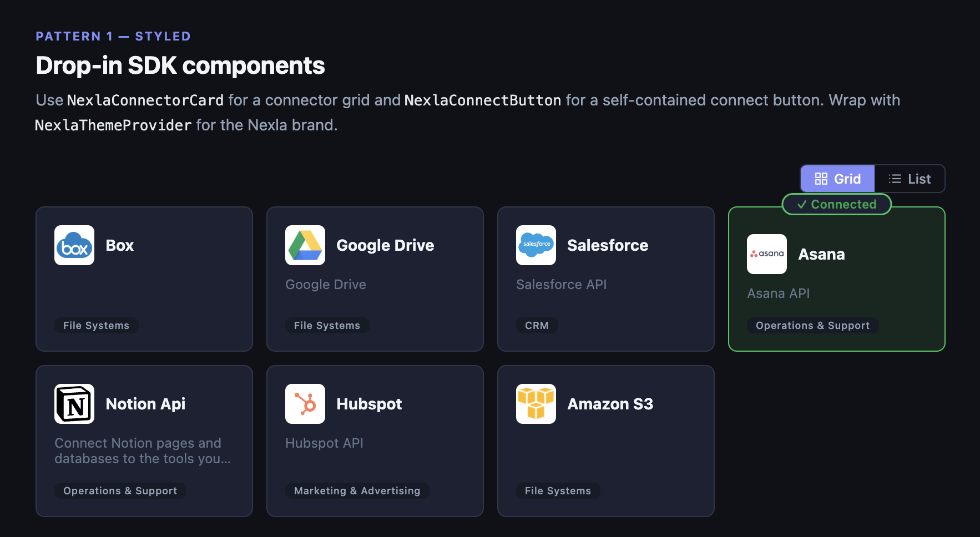Click the grid layout icon in Grid button
This screenshot has width=980, height=537.
820,179
